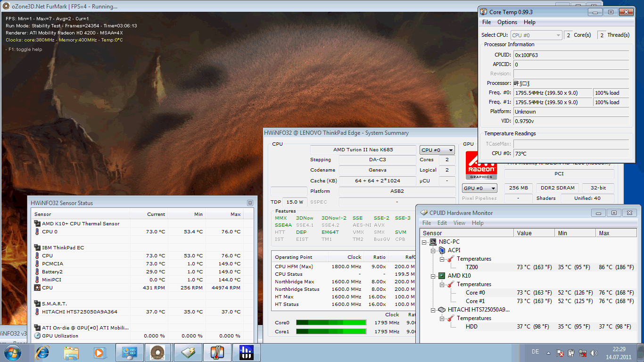Click the Core Temp window title icon
This screenshot has height=362, width=644.
(484, 12)
